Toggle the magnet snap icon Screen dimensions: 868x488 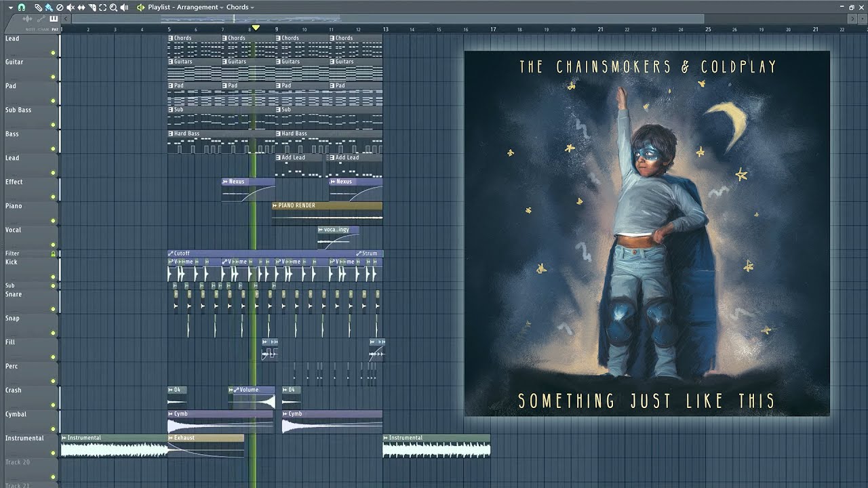point(22,7)
